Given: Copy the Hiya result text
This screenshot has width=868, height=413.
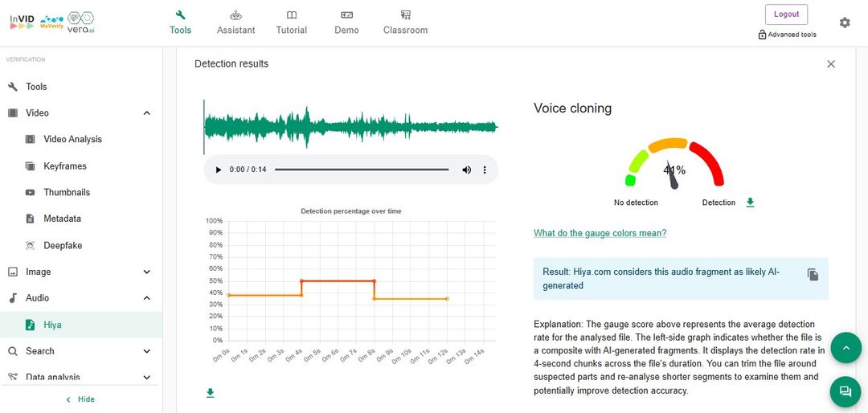Looking at the screenshot, I should tap(813, 275).
